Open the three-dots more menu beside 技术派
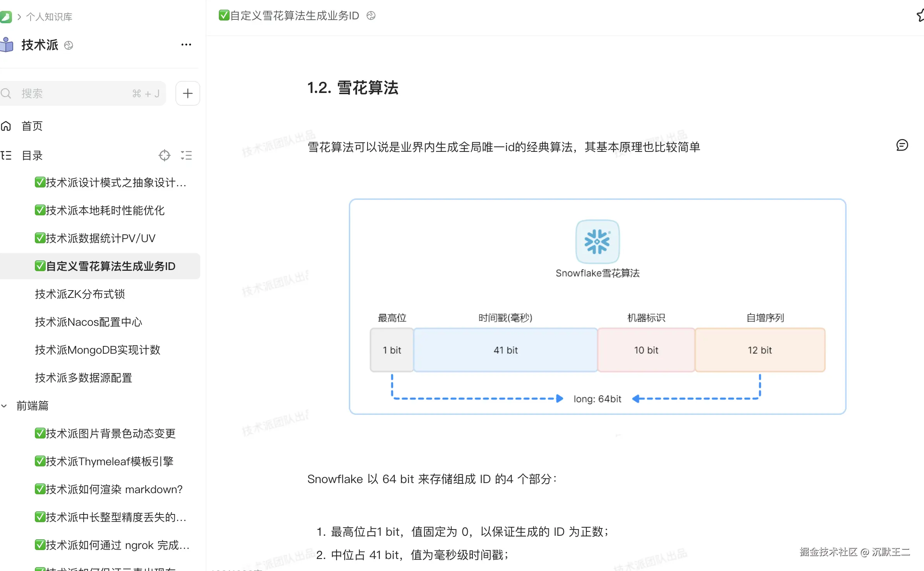924x571 pixels. pyautogui.click(x=186, y=45)
